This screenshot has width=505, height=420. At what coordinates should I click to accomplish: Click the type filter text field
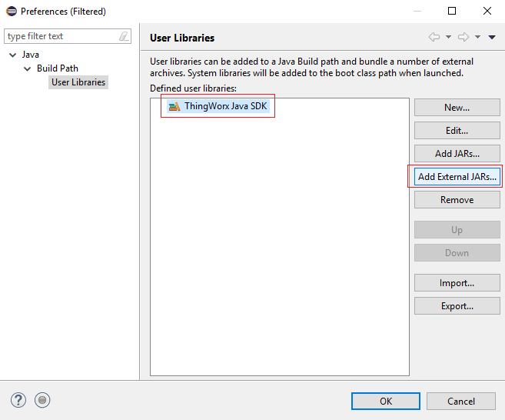pyautogui.click(x=68, y=36)
